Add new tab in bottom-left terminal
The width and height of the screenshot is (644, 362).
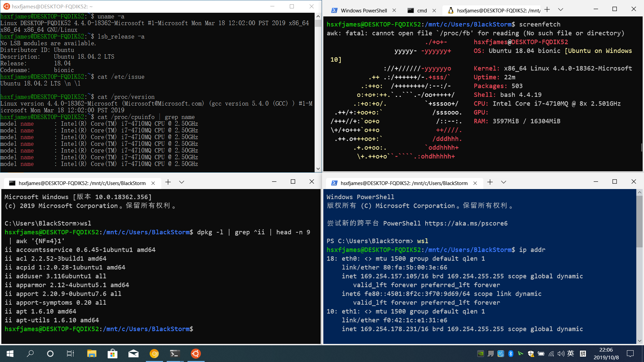point(168,182)
